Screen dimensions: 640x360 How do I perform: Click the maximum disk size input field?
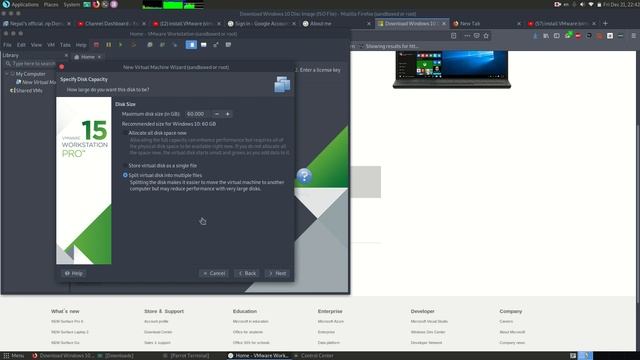point(197,114)
